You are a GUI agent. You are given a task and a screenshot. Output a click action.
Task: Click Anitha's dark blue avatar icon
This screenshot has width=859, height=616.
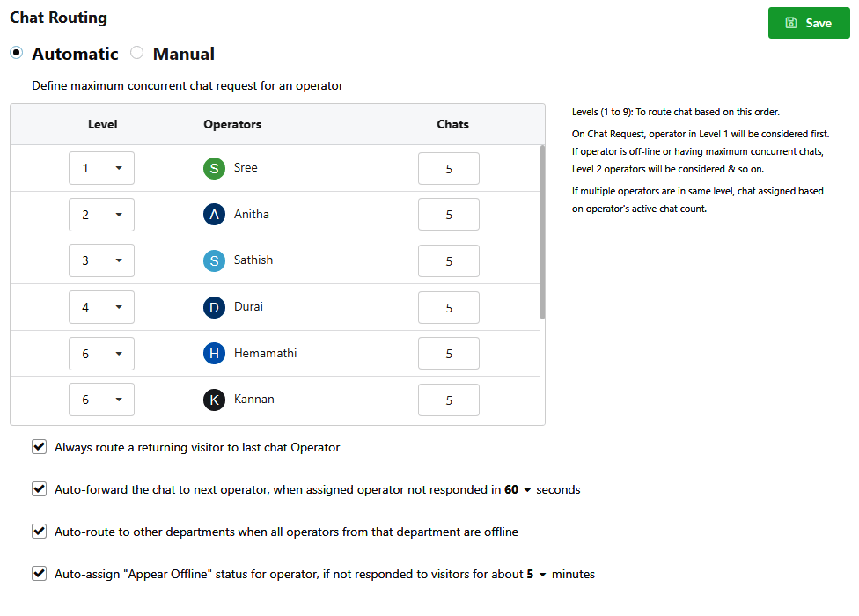click(x=214, y=214)
